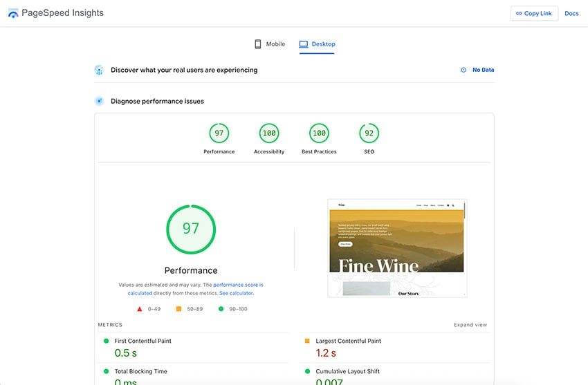
Task: Open the See calculator link
Action: pos(237,293)
